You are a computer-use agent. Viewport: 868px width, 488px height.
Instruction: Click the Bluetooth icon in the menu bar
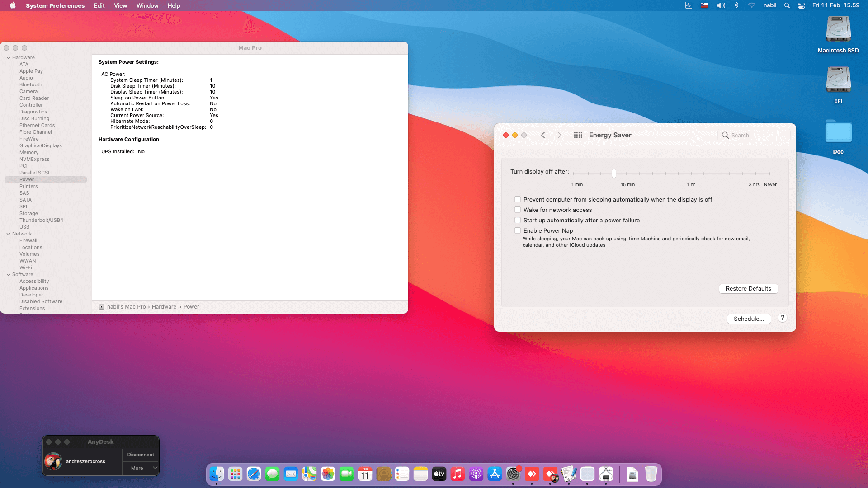(x=736, y=5)
